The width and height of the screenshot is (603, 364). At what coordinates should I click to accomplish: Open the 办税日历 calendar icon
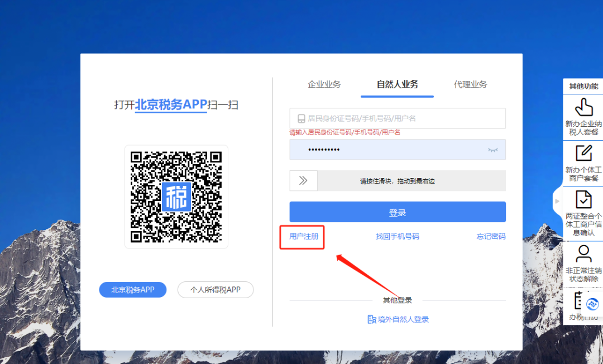pos(578,300)
